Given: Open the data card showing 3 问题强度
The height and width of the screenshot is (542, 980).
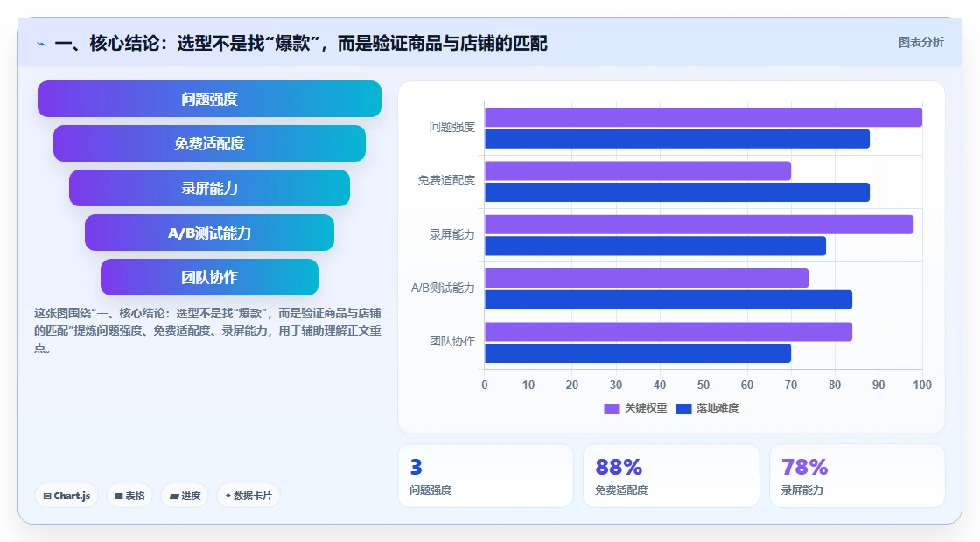Looking at the screenshot, I should point(486,476).
